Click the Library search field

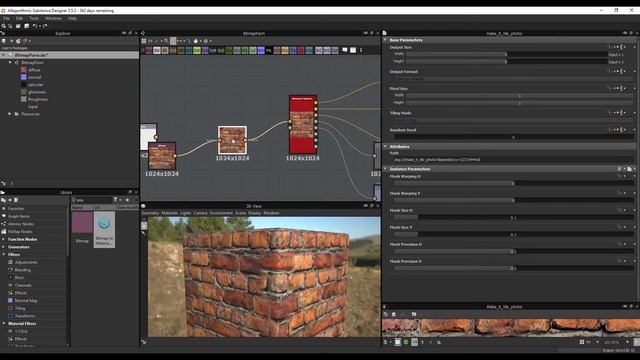(x=93, y=200)
